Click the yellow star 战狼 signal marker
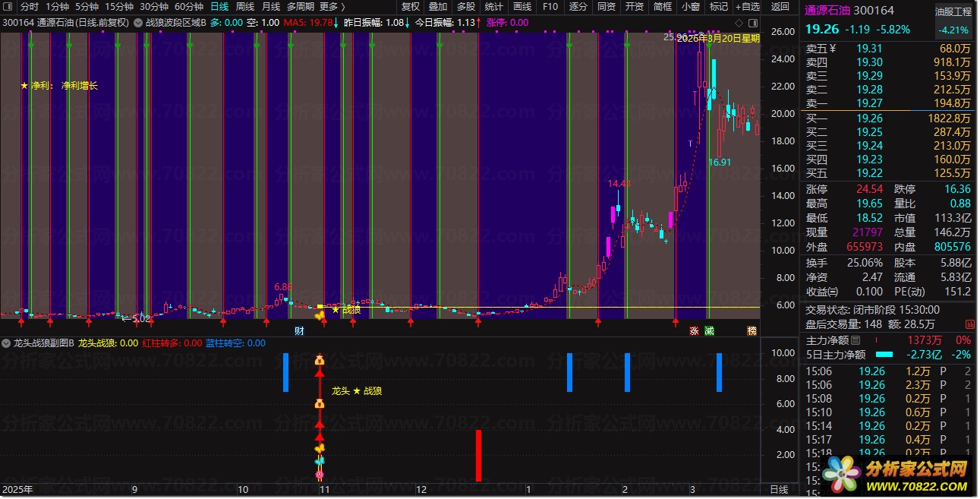The image size is (980, 499). coord(346,310)
